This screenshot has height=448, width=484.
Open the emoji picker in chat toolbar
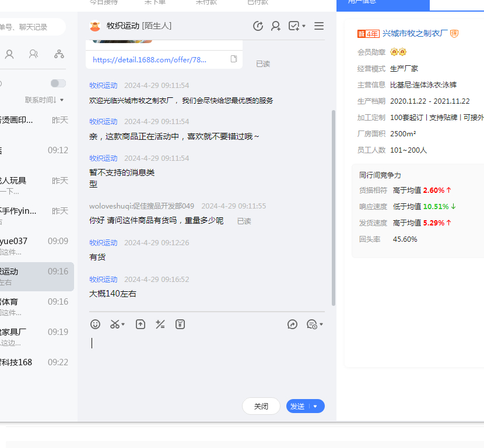95,324
